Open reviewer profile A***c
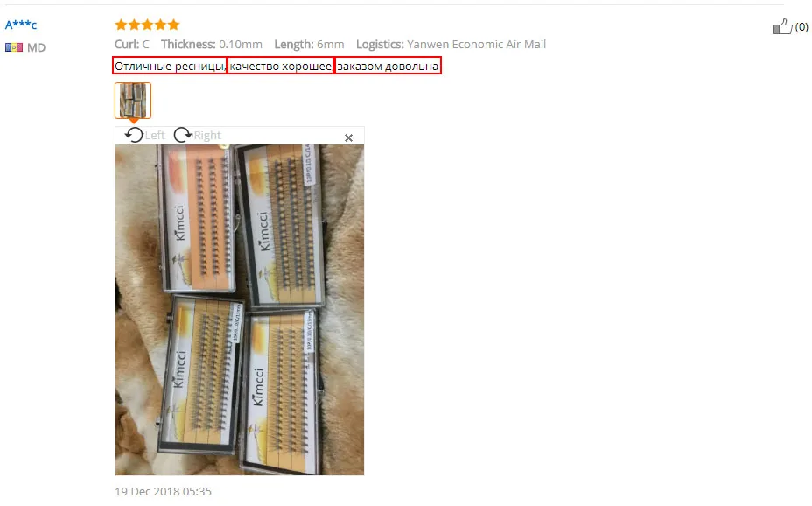 coord(21,25)
